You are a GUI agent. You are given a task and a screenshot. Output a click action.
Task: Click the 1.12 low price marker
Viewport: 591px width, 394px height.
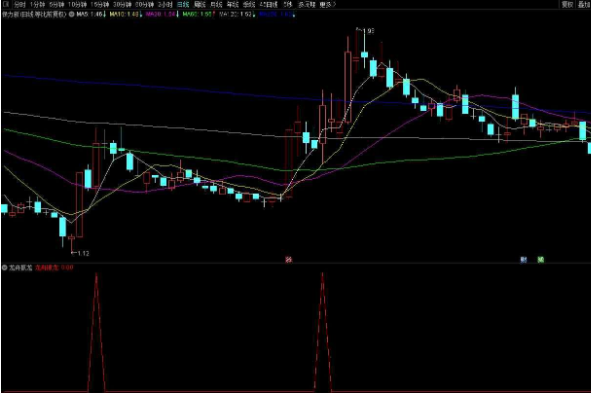click(x=80, y=253)
